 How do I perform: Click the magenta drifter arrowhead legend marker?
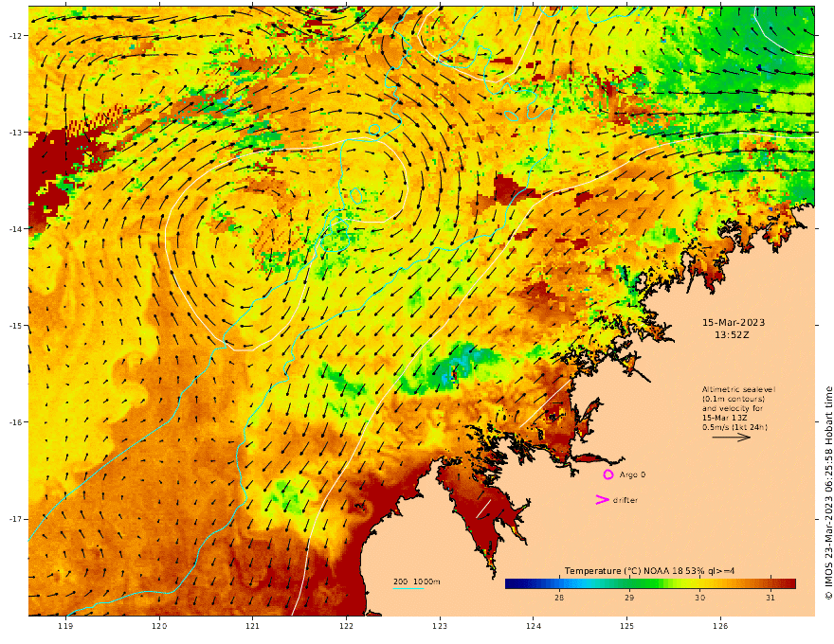[602, 499]
